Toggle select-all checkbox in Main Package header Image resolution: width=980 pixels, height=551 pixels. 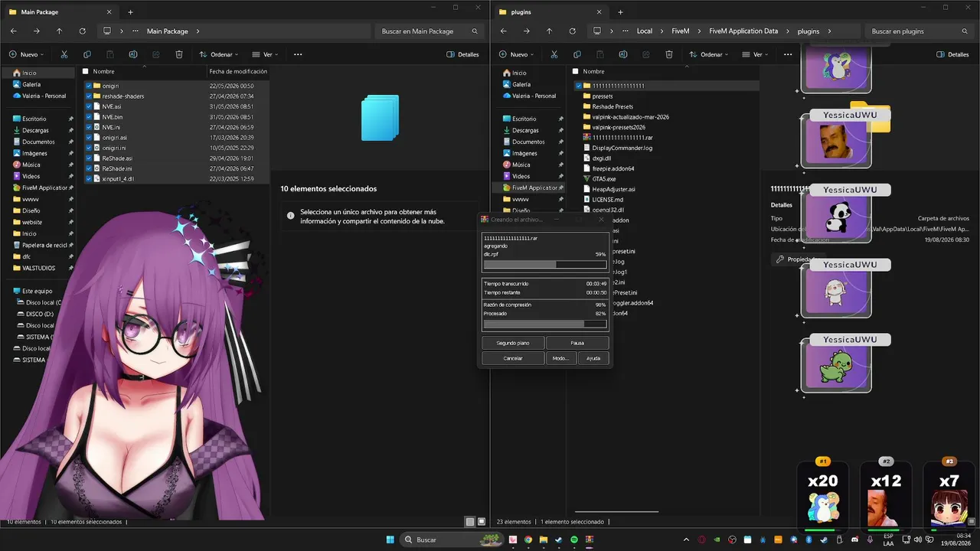click(x=86, y=71)
